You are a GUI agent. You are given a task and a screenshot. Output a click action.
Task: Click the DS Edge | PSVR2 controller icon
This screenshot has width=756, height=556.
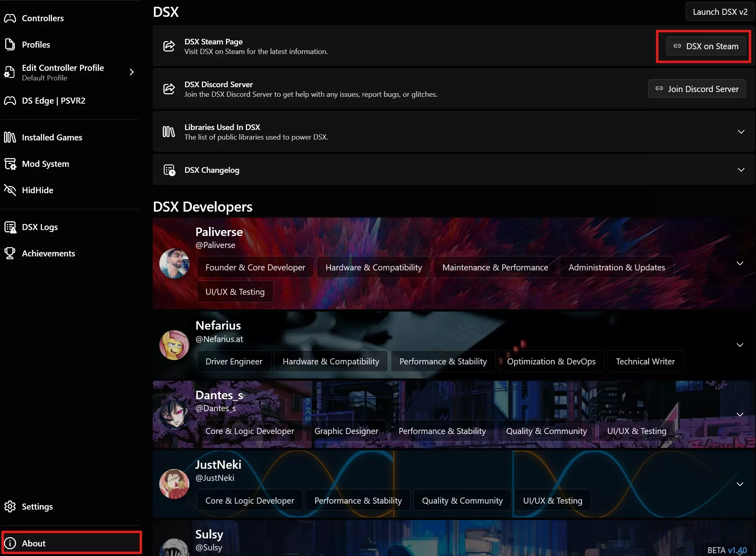pos(10,100)
